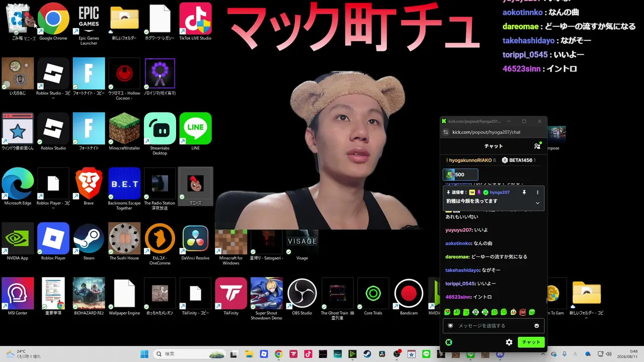Open the Wallpaper Engine desktop icon

coord(124,296)
